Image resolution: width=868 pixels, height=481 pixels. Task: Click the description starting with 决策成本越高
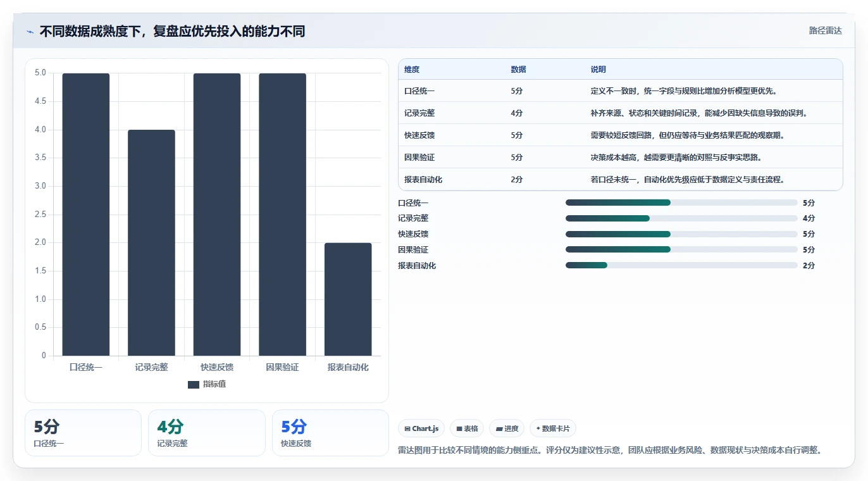point(676,158)
